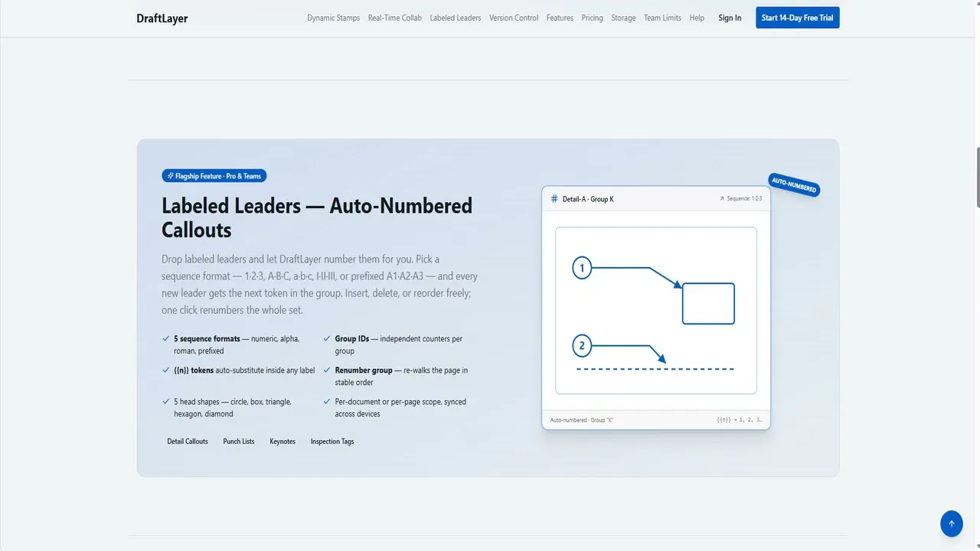This screenshot has width=980, height=551.
Task: Click the text "Detail-A · Group K"
Action: (x=589, y=199)
